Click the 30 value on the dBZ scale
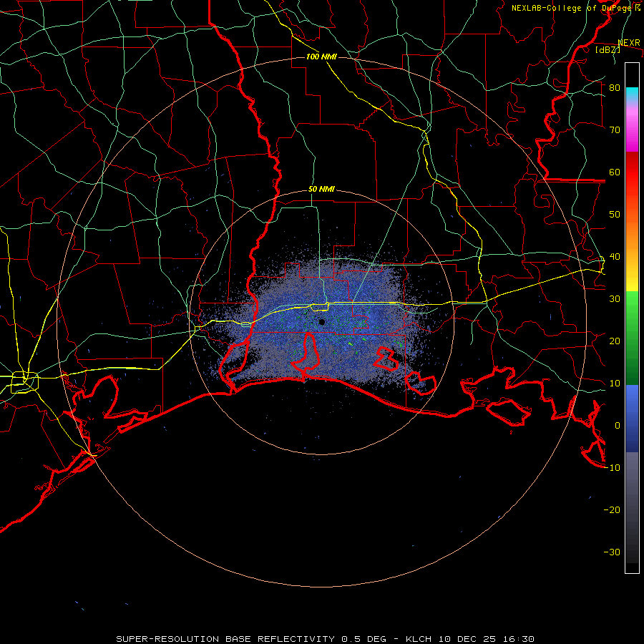This screenshot has width=644, height=644. (x=615, y=299)
